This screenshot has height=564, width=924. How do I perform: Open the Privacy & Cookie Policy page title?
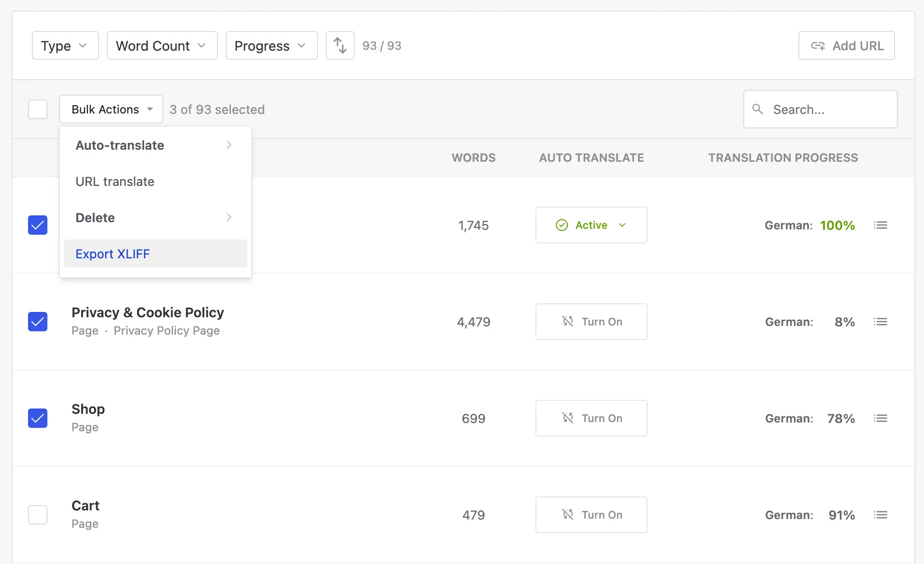(148, 312)
